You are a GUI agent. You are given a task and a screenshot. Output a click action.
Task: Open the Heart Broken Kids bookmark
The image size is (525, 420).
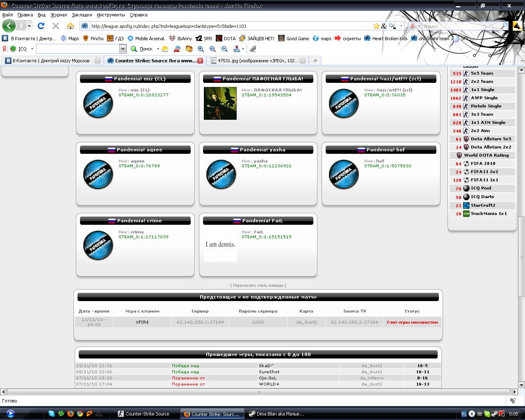click(386, 39)
